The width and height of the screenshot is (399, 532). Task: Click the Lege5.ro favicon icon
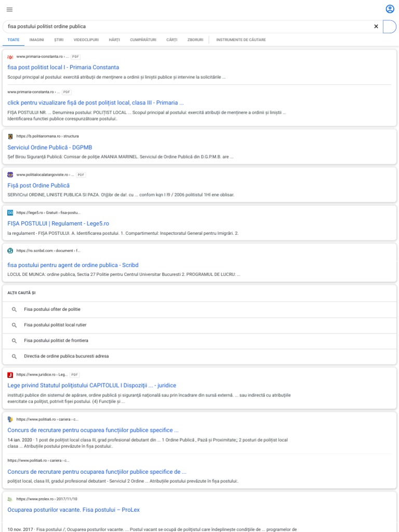[10, 212]
